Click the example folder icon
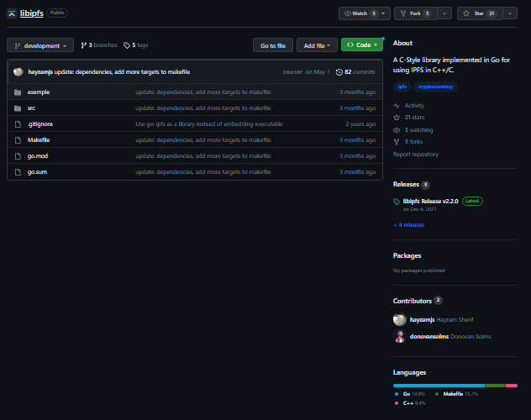The image size is (531, 420). pyautogui.click(x=18, y=92)
